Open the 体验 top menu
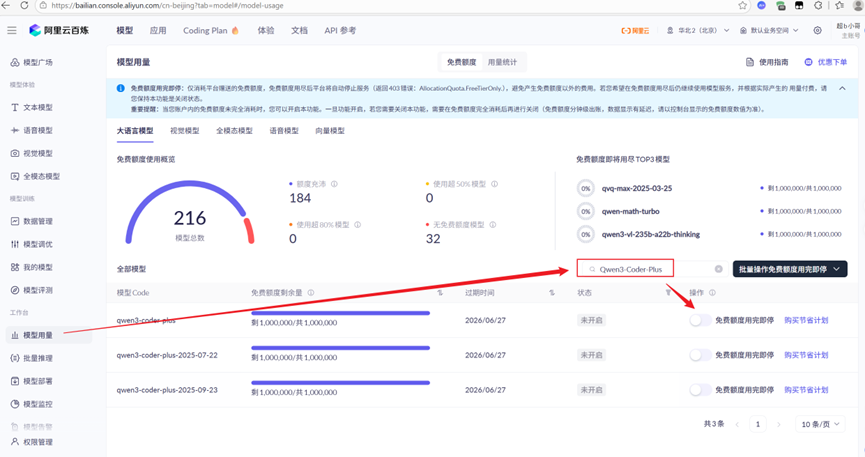 click(266, 30)
